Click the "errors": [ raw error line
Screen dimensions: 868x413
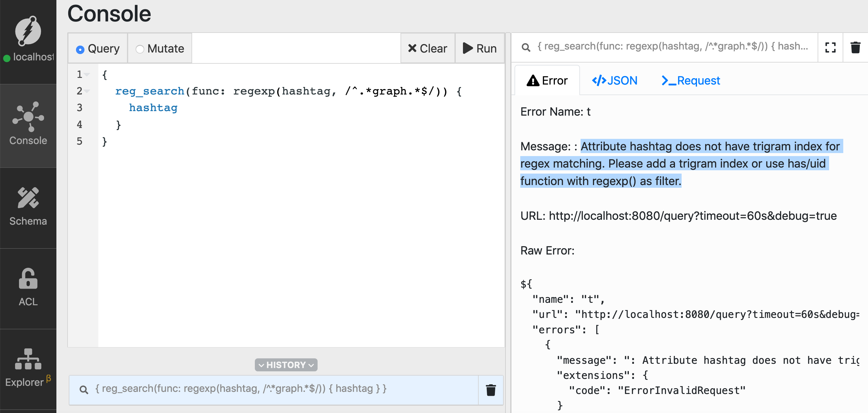pos(566,330)
